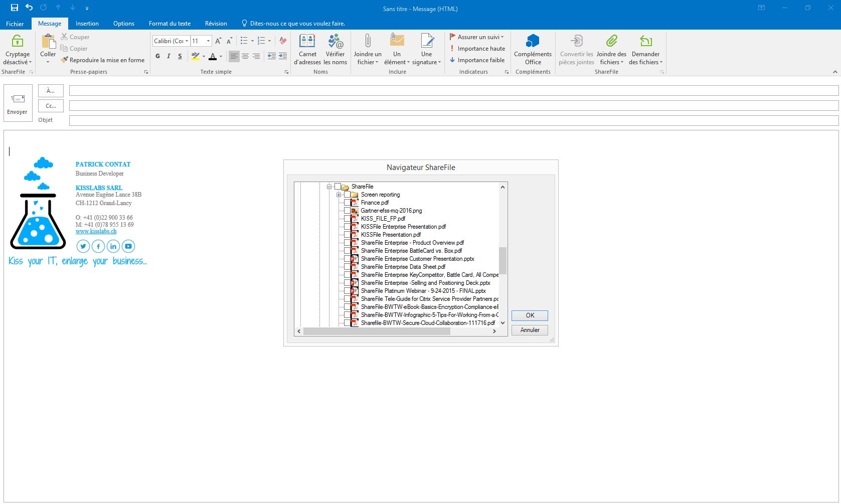Click YouTube icon in signature

tap(128, 246)
